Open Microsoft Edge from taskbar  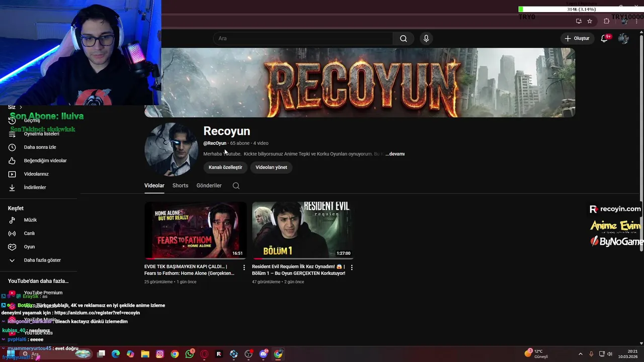tap(116, 354)
